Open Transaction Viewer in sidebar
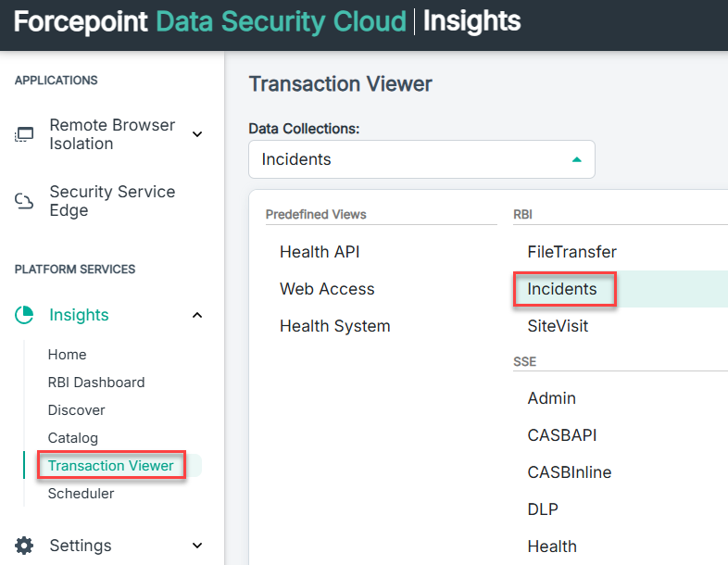 (110, 465)
